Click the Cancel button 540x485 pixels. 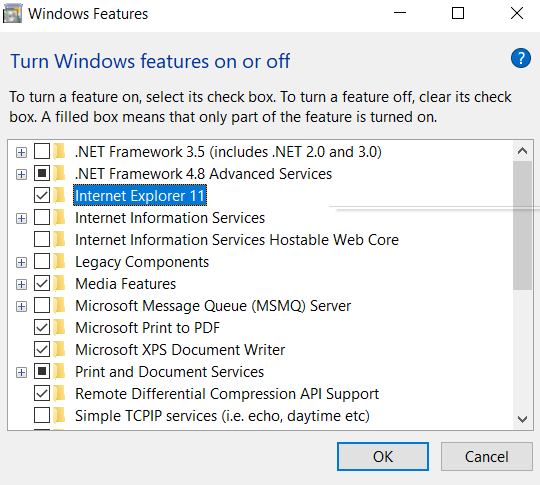tap(486, 456)
